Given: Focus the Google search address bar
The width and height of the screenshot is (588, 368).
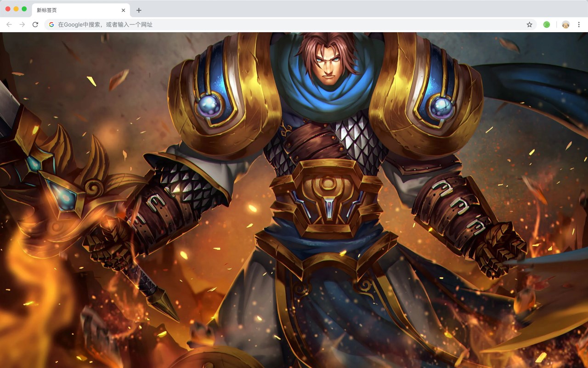Looking at the screenshot, I should click(x=291, y=24).
